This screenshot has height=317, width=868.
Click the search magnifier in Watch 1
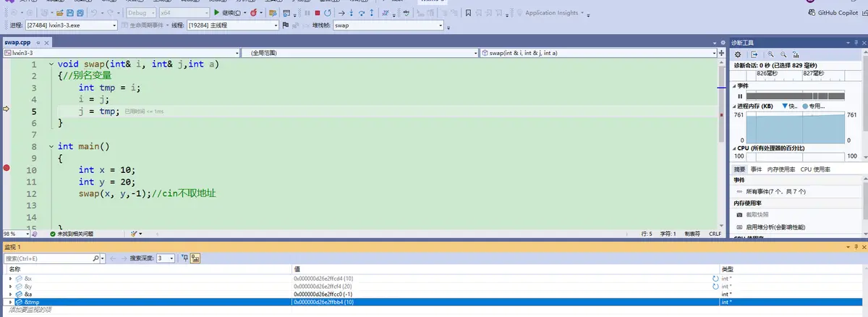pos(95,258)
